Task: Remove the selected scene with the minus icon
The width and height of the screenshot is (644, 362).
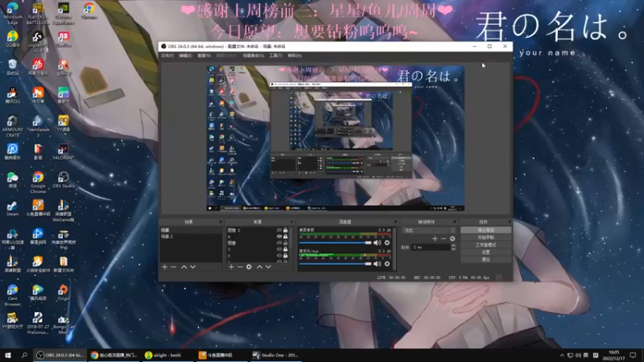Action: 173,267
